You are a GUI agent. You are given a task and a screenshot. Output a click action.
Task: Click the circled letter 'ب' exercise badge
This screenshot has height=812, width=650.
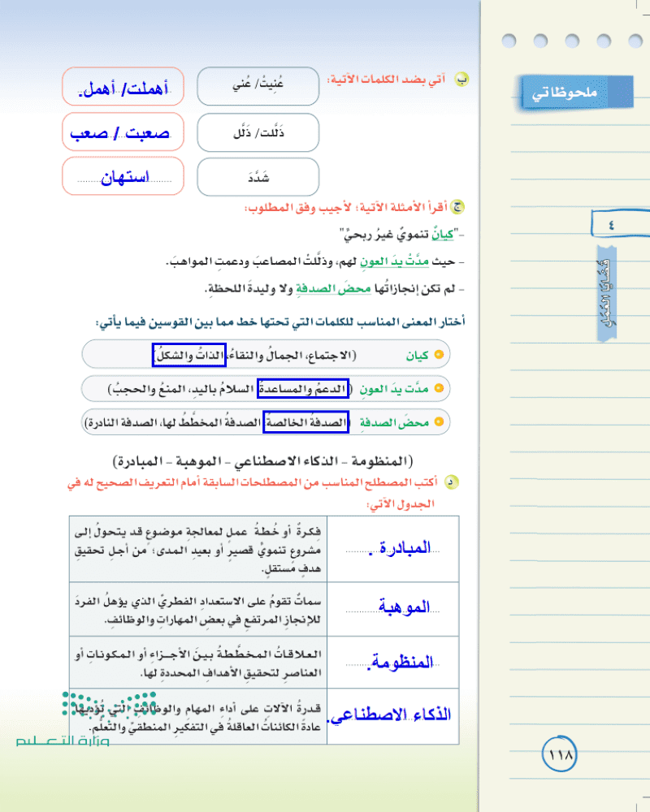coord(461,80)
